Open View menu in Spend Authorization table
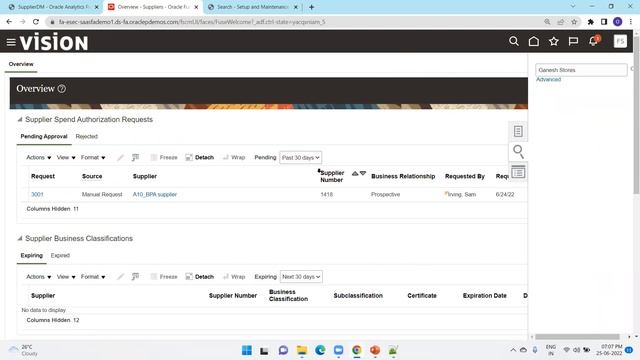Viewport: 640px width, 360px height. pos(66,158)
